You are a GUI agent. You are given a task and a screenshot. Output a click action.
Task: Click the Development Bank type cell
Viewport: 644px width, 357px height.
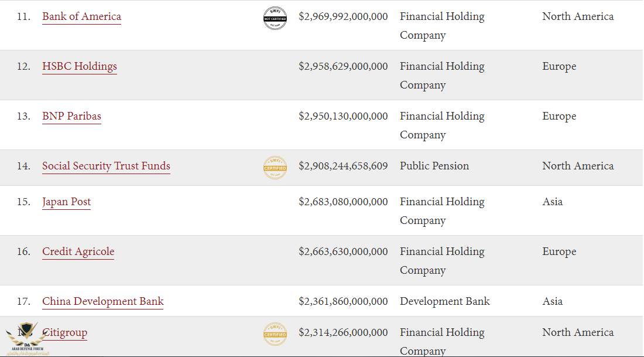pyautogui.click(x=445, y=301)
